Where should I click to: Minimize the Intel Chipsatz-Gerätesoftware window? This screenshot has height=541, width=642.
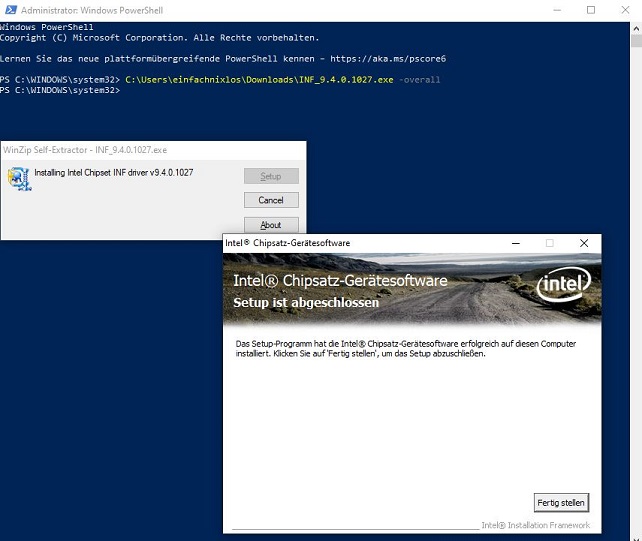[x=516, y=243]
